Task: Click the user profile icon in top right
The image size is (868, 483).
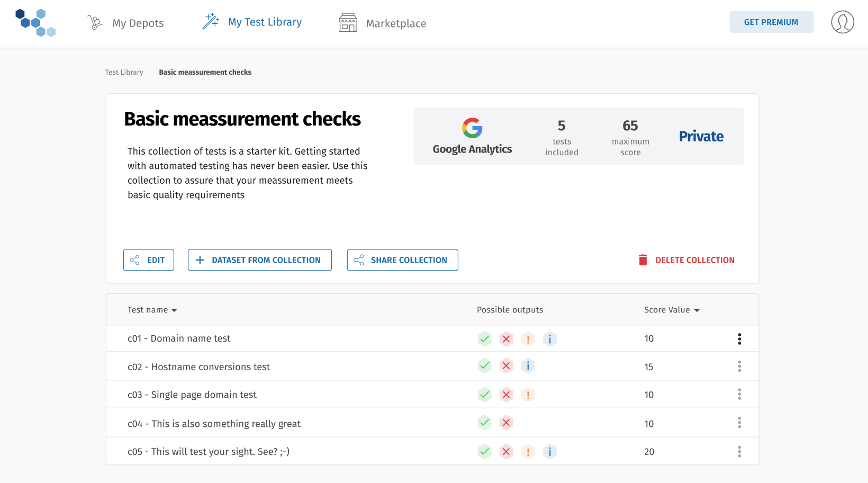Action: click(x=843, y=22)
